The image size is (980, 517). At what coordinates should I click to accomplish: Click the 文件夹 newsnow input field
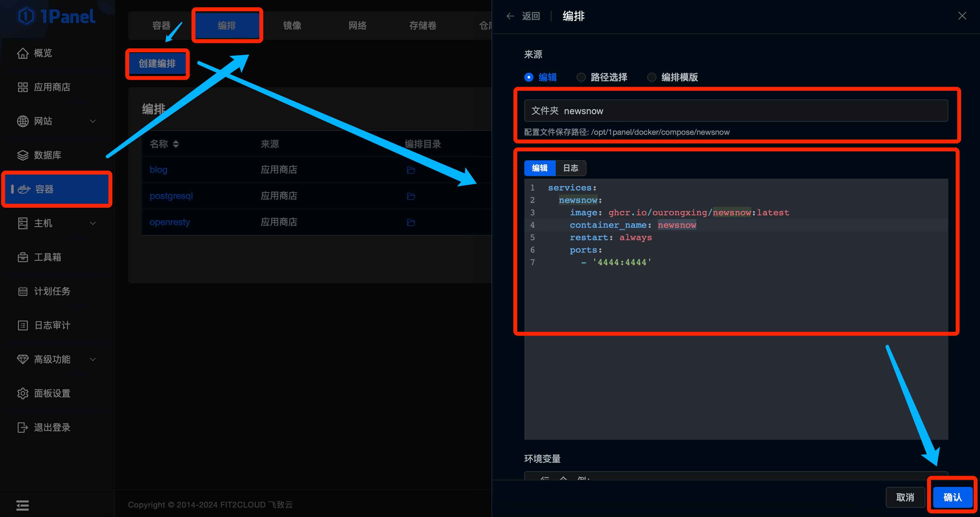click(737, 110)
